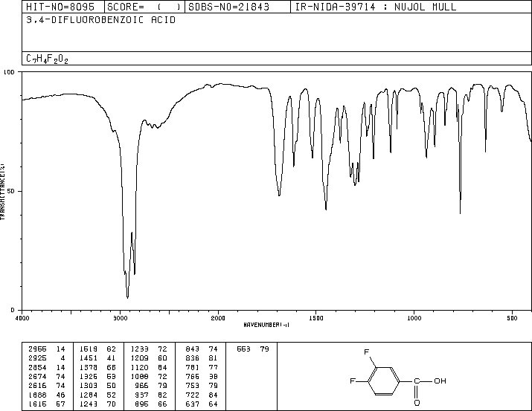The width and height of the screenshot is (532, 411).
Task: Click the SDBS-NO=21843 header cell
Action: [x=228, y=7]
